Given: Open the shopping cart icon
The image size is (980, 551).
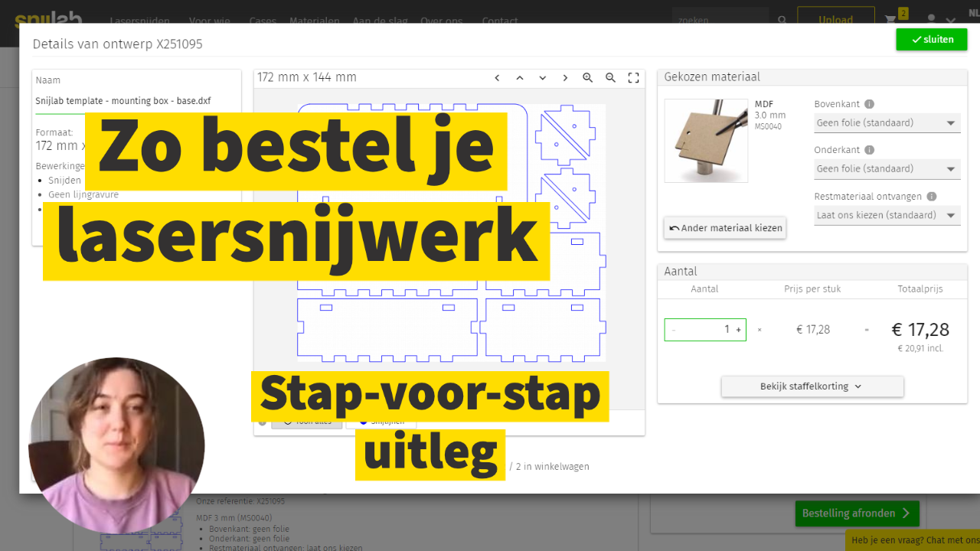Looking at the screenshot, I should (891, 19).
